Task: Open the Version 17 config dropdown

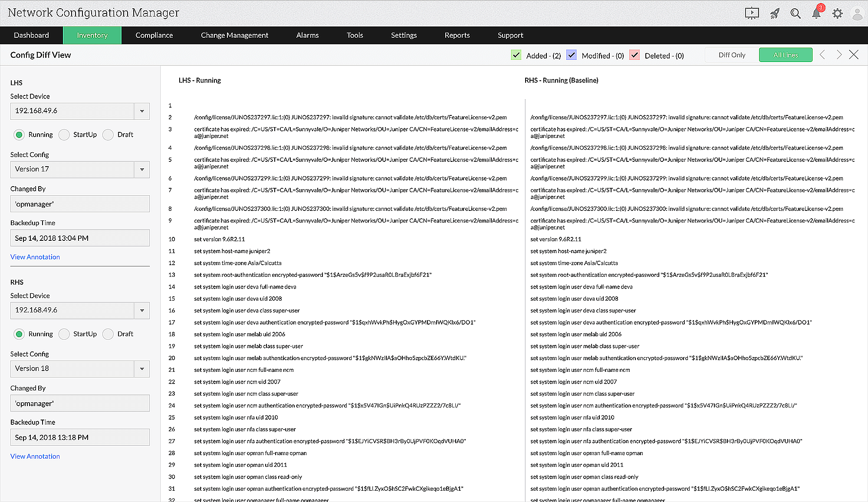Action: coord(141,169)
